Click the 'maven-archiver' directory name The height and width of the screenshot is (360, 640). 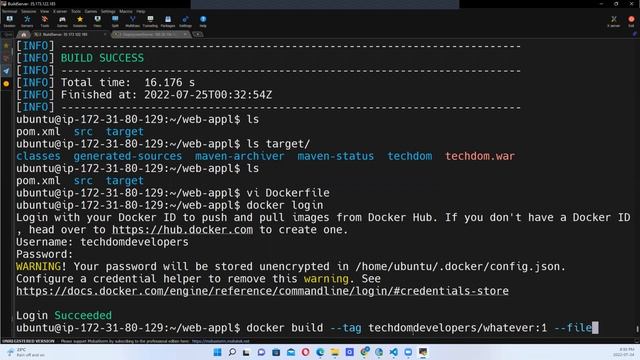[240, 156]
